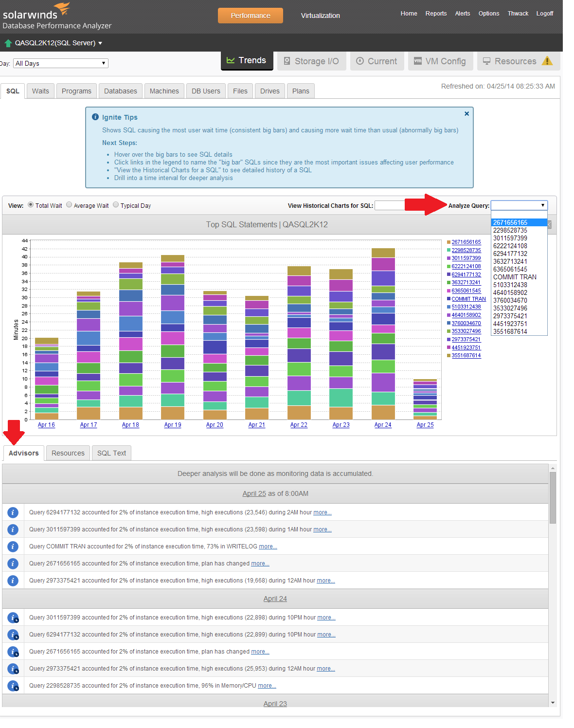574x728 pixels.
Task: Click the info icon beside Query COMMIT TRAN advisory
Action: [13, 546]
